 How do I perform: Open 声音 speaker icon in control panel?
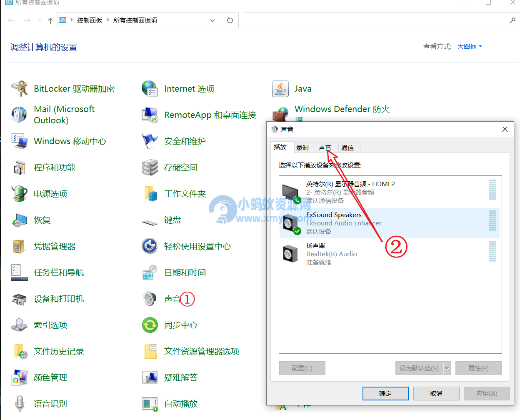click(x=150, y=299)
